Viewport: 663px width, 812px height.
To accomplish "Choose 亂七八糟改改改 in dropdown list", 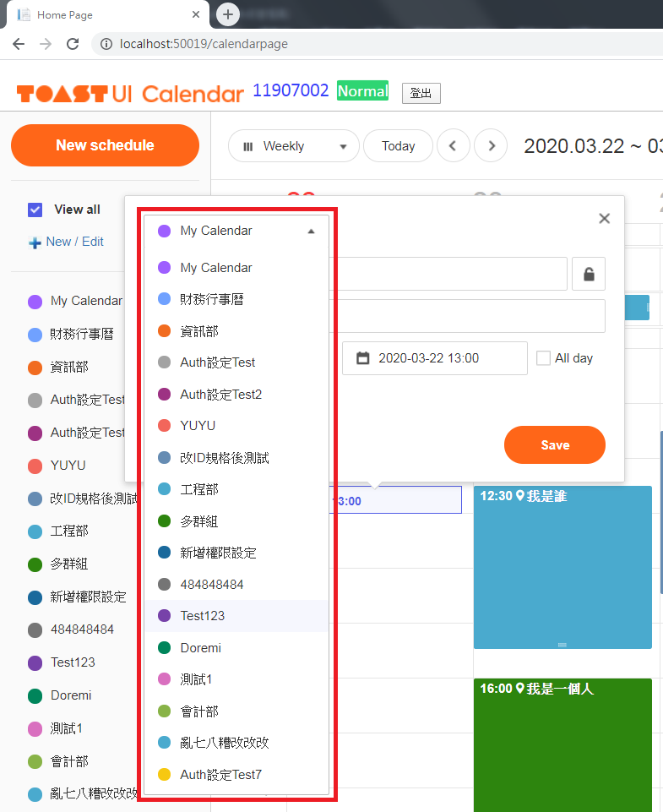I will [x=236, y=743].
